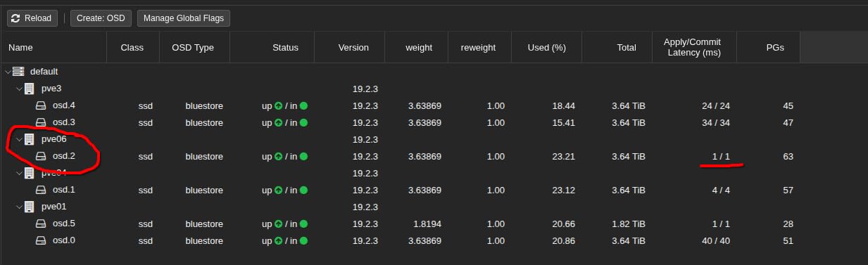868x265 pixels.
Task: Click osd.5 green up status icon
Action: click(278, 224)
